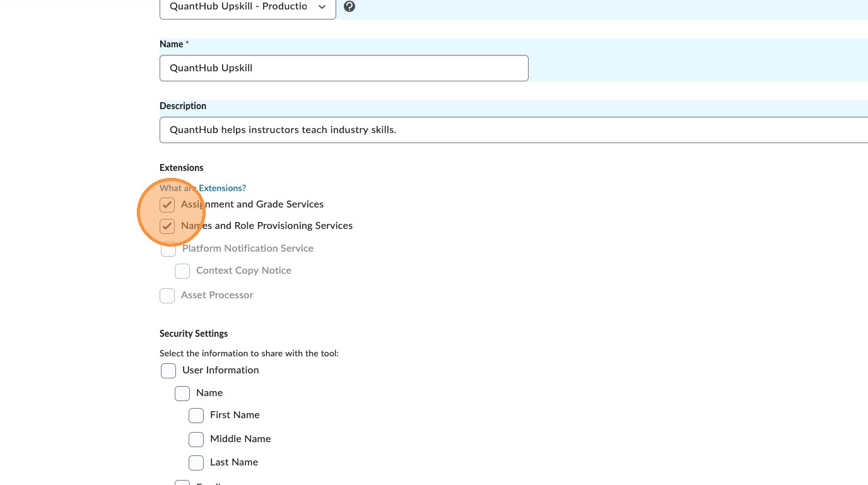
Task: Check the Last Name checkbox
Action: coord(196,462)
